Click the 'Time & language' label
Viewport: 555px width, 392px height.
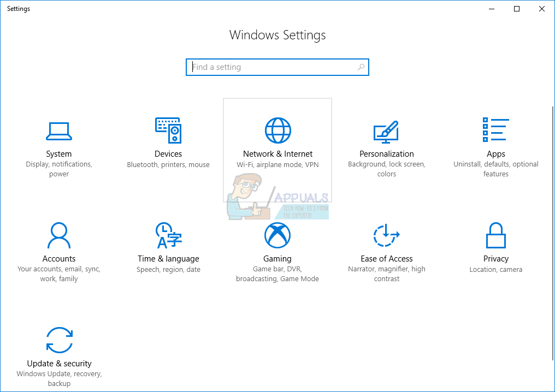pyautogui.click(x=168, y=259)
